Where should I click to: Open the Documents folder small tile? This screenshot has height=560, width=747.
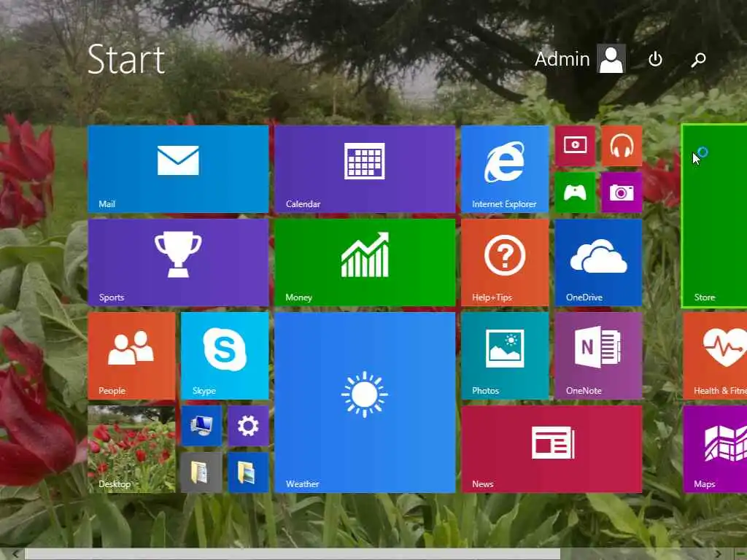click(201, 472)
